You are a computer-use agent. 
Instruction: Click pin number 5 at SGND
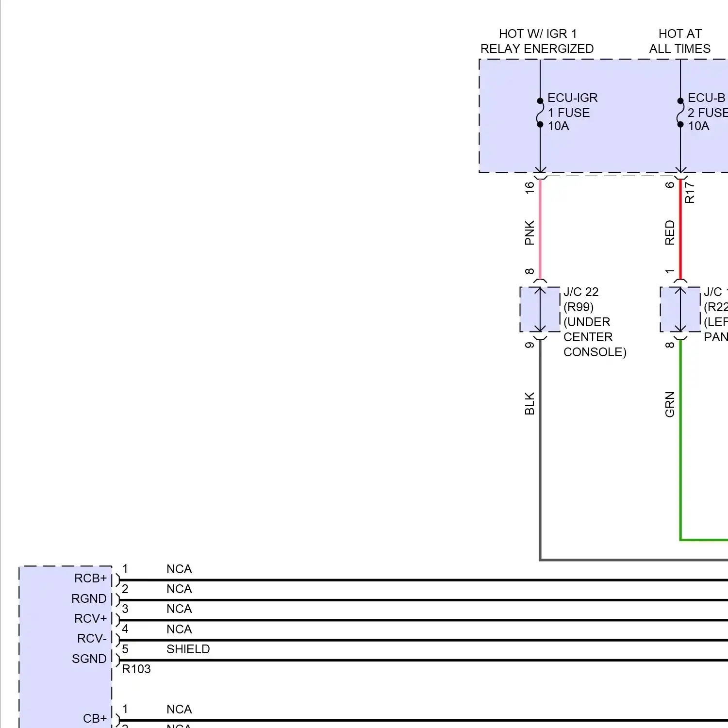[125, 649]
